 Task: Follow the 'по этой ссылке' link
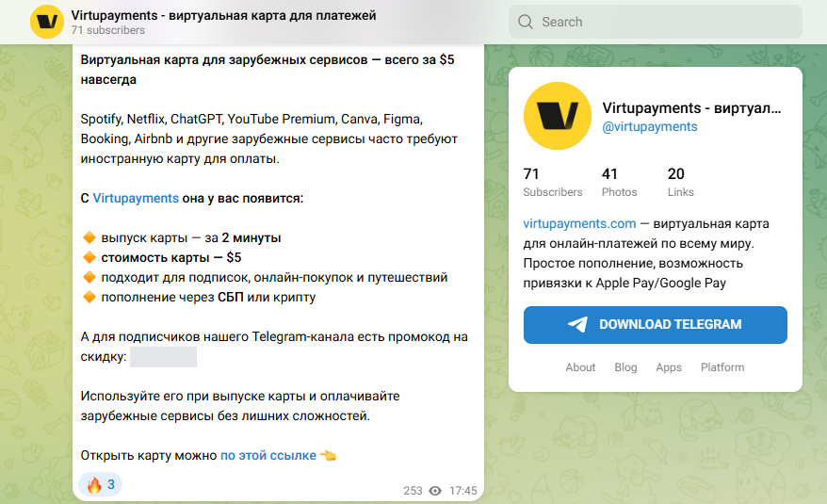tap(268, 455)
